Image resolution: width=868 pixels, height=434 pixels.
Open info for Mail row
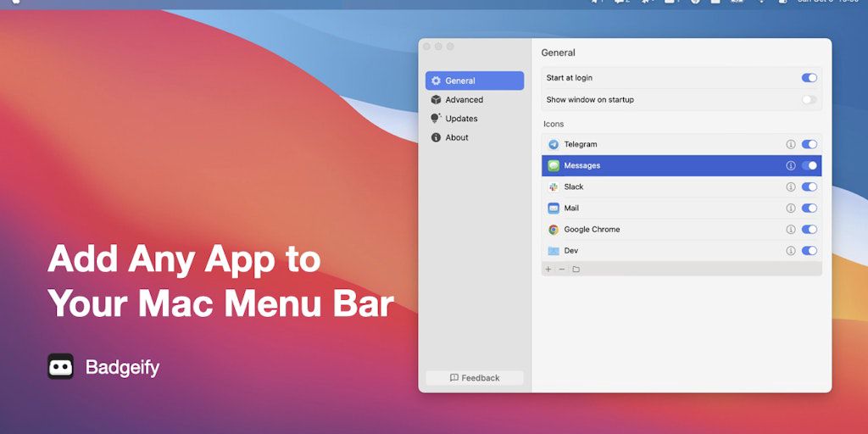(x=791, y=209)
